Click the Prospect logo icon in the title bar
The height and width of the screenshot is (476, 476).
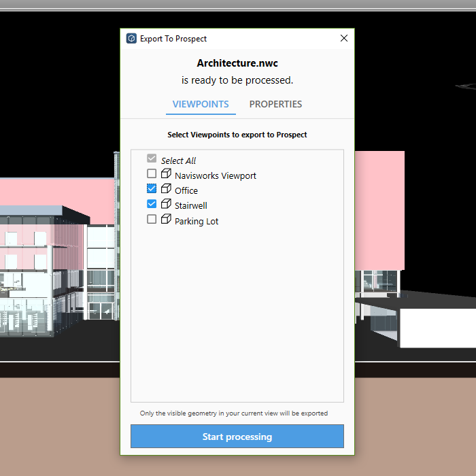(x=131, y=39)
